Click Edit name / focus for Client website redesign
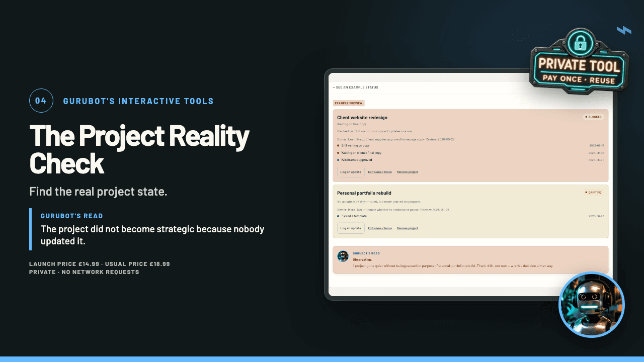This screenshot has height=362, width=644. (x=380, y=172)
